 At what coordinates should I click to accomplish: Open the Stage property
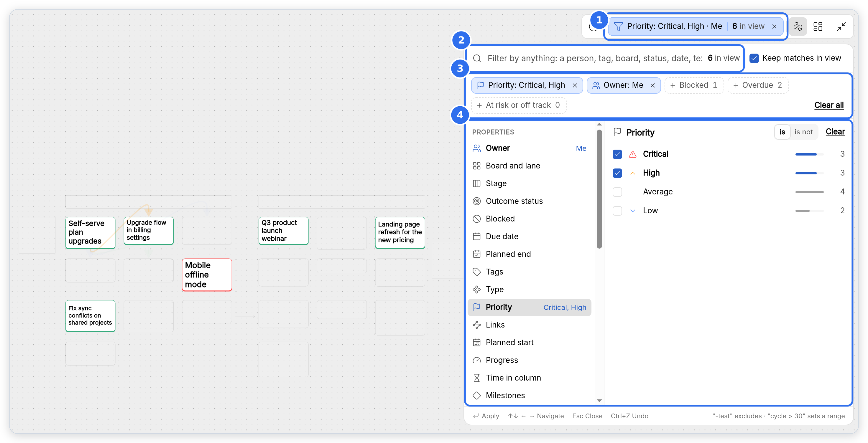pos(529,184)
